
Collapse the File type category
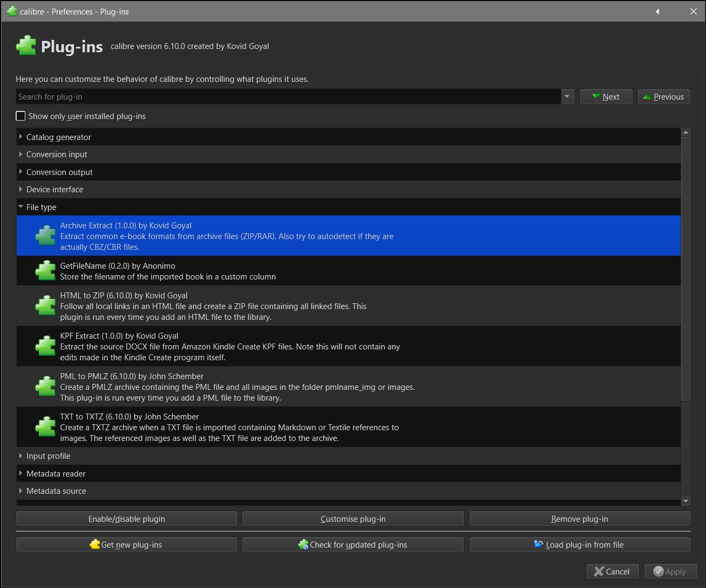[20, 207]
